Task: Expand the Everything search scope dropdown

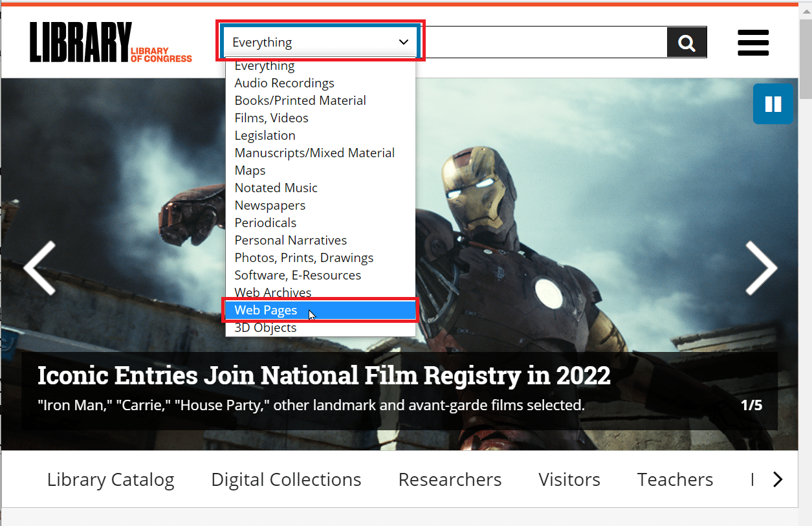Action: (x=321, y=42)
